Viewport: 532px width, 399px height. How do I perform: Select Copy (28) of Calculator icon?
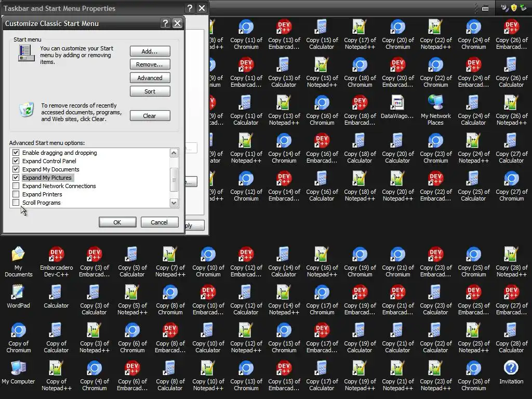(511, 338)
